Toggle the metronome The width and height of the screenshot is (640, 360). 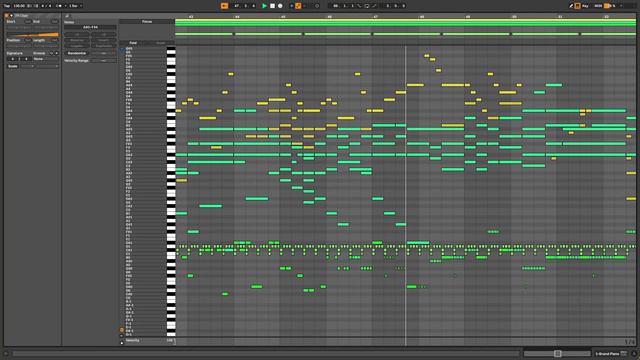click(59, 6)
